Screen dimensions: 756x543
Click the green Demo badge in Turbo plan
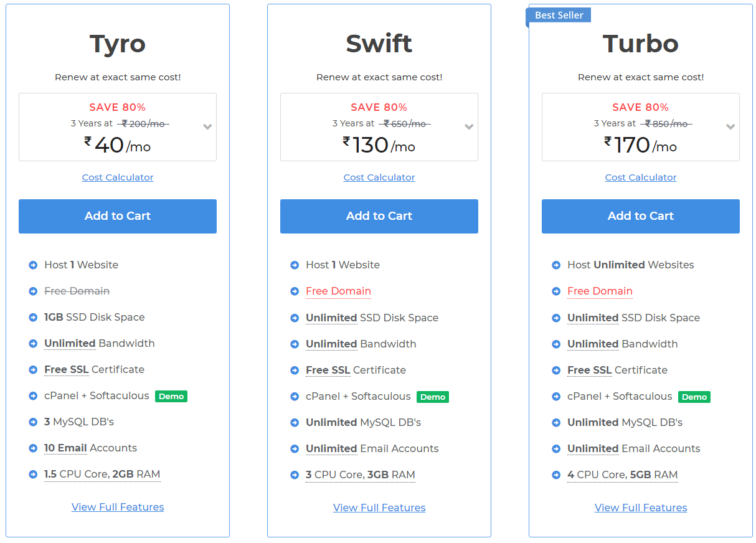pyautogui.click(x=694, y=397)
